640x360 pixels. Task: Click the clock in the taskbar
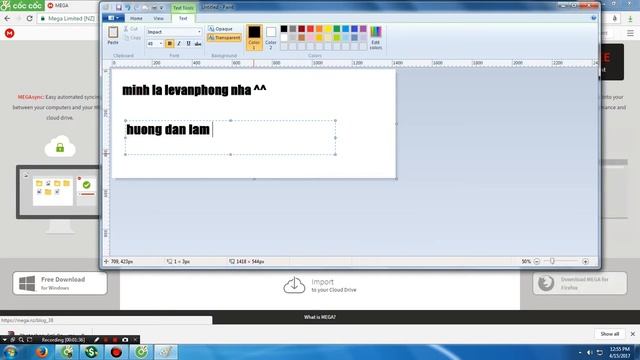(620, 352)
